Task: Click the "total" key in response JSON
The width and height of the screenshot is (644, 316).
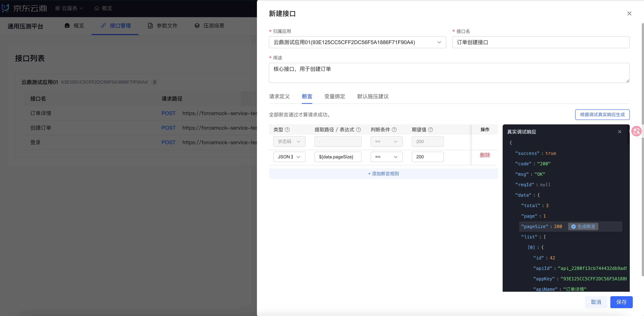Action: coord(530,205)
